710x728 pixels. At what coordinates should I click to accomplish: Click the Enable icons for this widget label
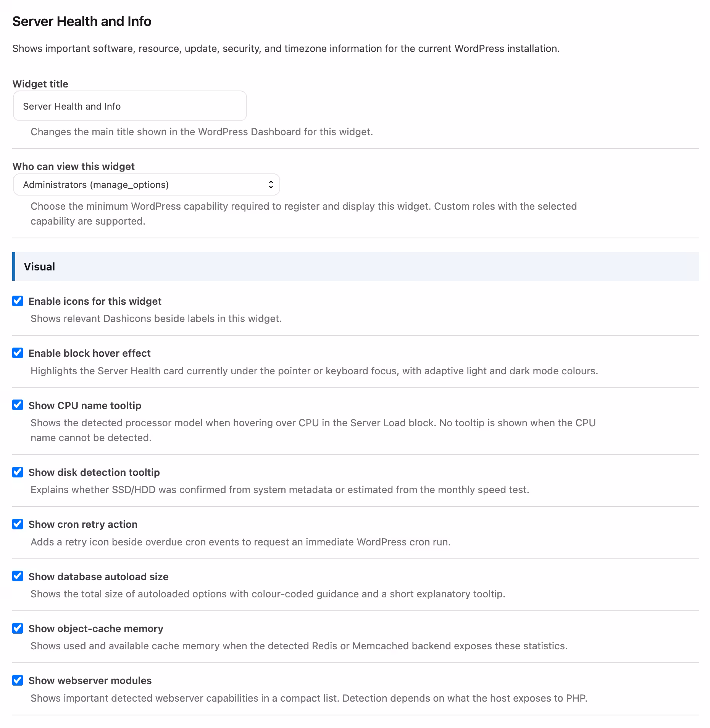pos(95,301)
